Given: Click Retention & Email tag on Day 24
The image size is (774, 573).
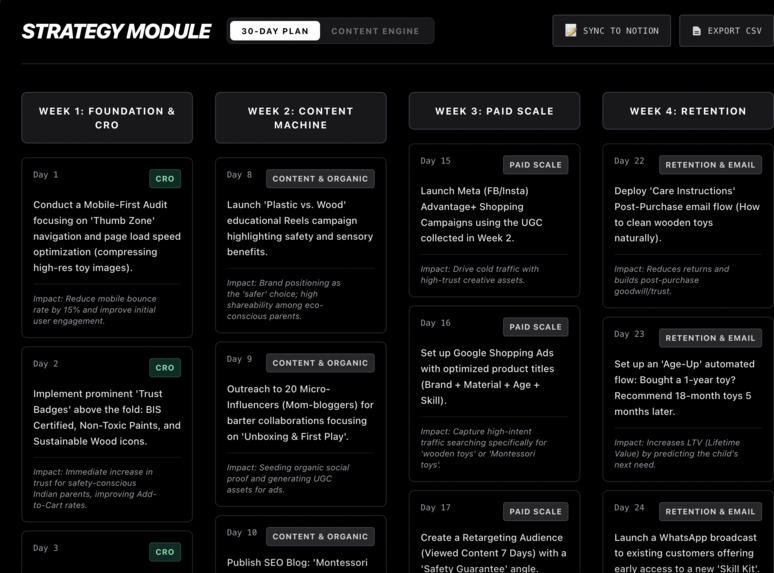Looking at the screenshot, I should click(710, 512).
